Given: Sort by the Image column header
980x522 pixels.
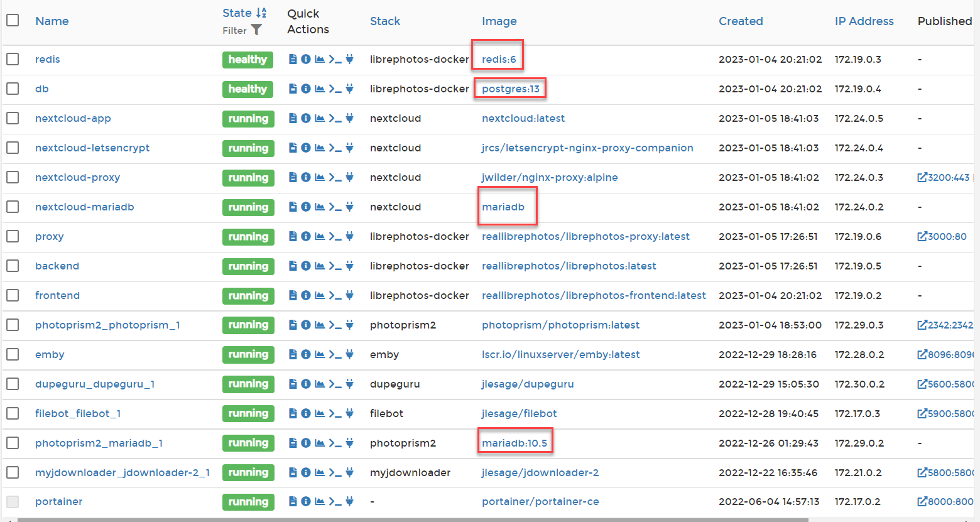Looking at the screenshot, I should 499,21.
